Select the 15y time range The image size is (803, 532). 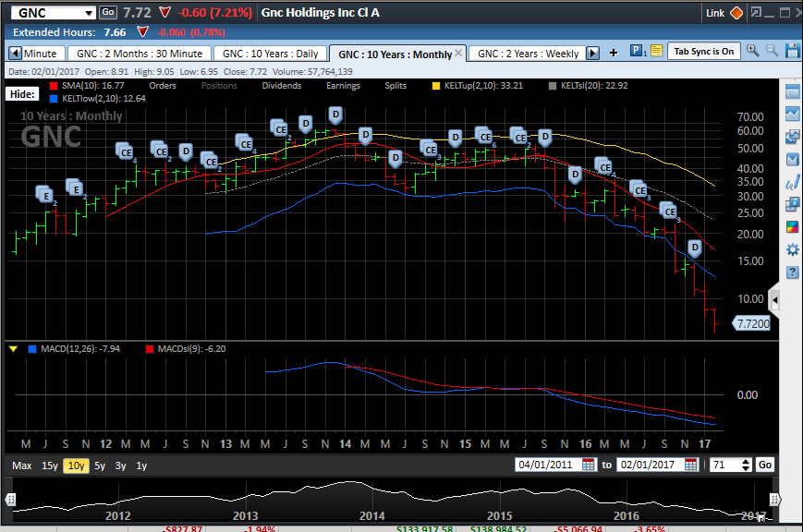50,465
